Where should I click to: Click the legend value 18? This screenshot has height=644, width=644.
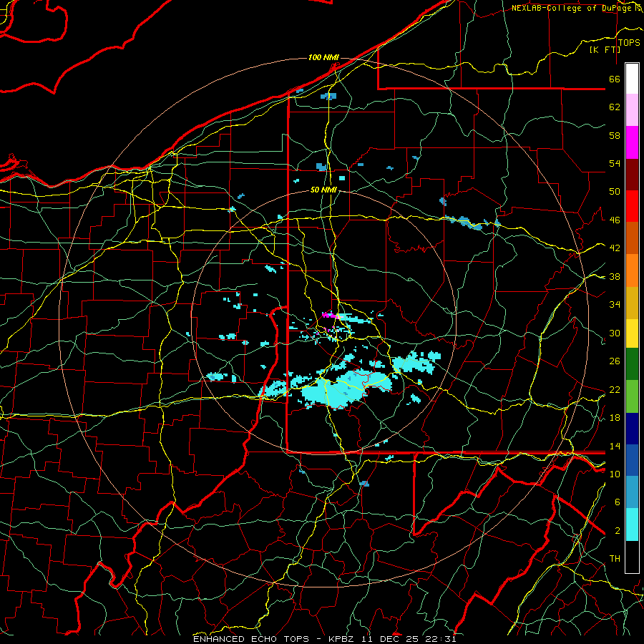pos(615,418)
